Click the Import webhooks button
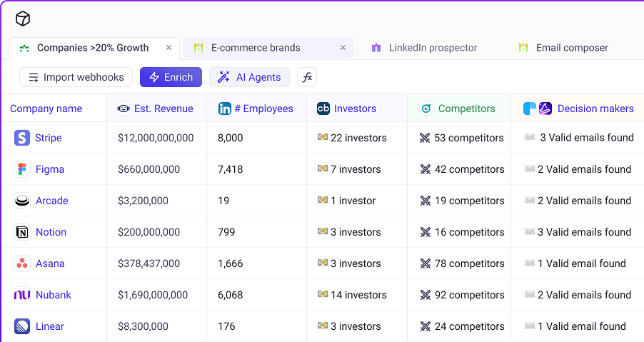This screenshot has width=644, height=342. click(x=76, y=77)
